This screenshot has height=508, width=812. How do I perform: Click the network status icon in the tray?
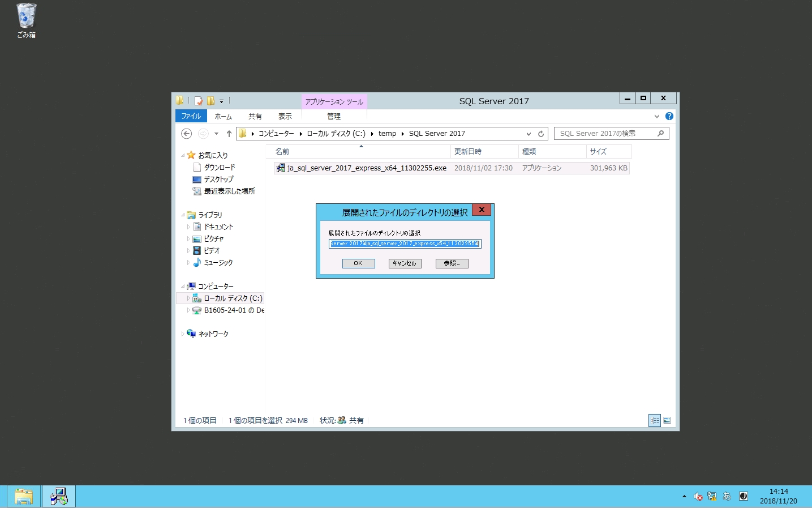[712, 496]
